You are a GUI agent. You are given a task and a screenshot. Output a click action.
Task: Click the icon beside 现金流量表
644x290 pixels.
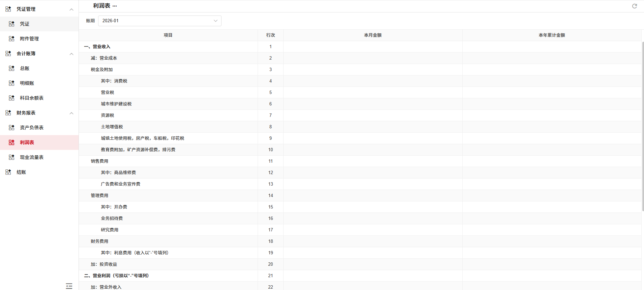click(x=11, y=157)
